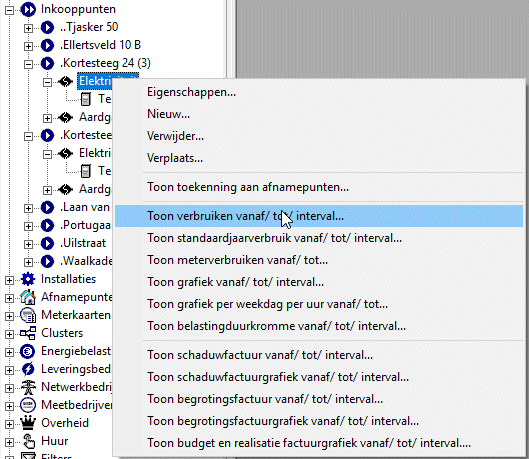Select the Leveringsbedrijven lightning icon

pyautogui.click(x=28, y=369)
